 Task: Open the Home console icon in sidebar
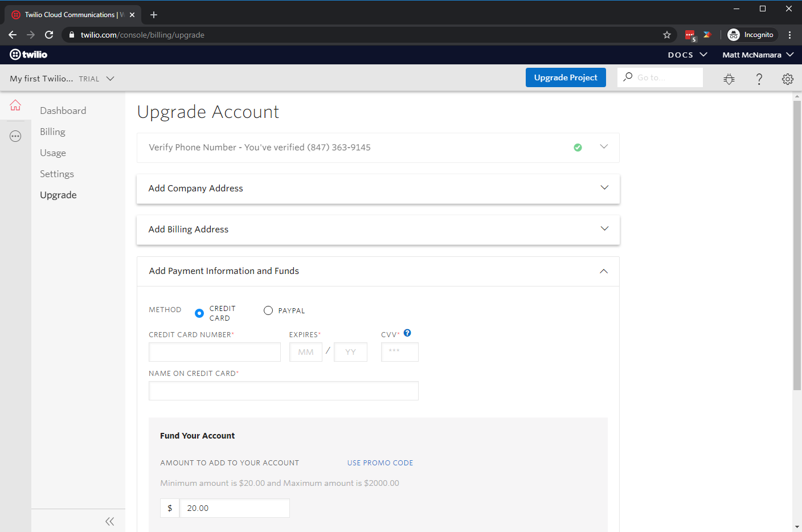click(x=15, y=105)
